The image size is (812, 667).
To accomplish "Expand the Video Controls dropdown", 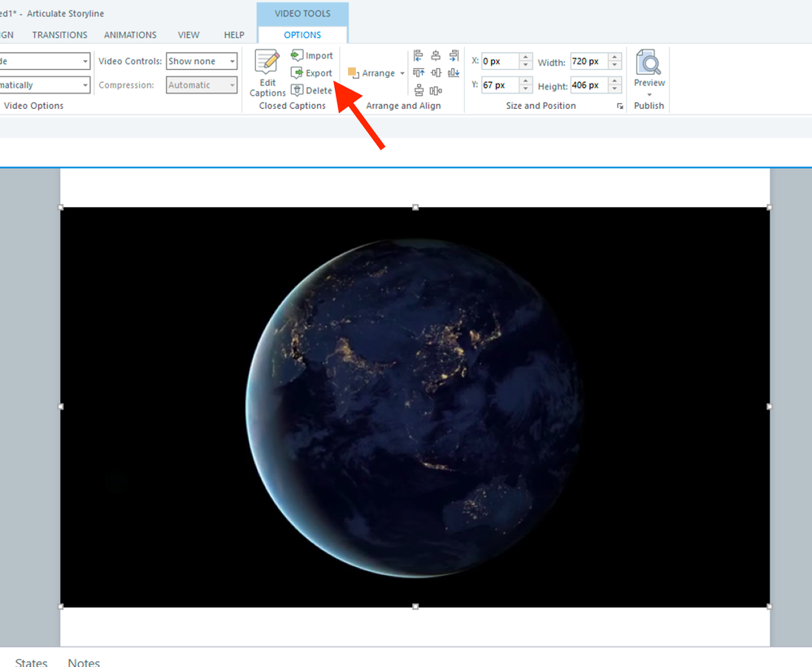I will 232,62.
